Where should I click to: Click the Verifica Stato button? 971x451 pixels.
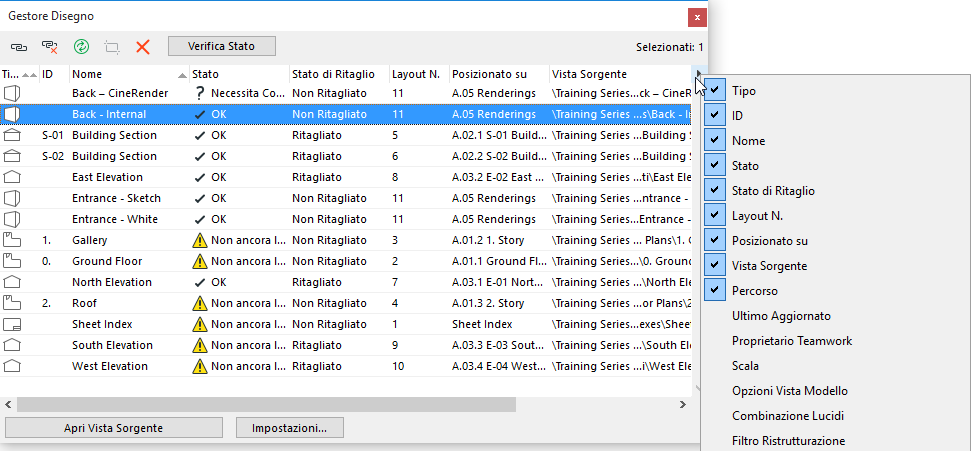click(222, 46)
